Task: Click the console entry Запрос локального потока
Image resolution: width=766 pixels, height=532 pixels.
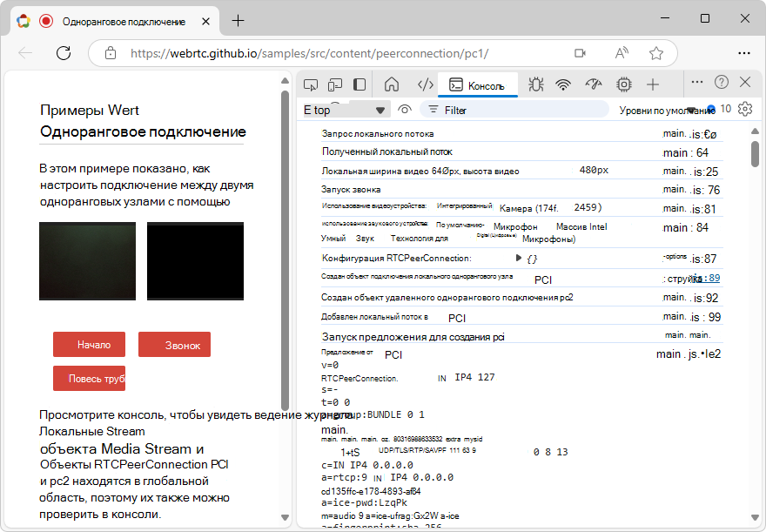Action: (x=378, y=134)
